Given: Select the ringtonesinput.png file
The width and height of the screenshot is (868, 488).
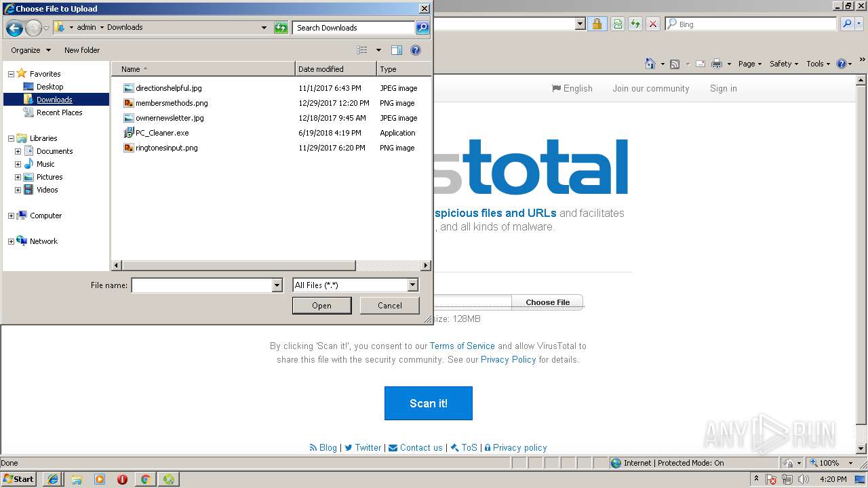Looking at the screenshot, I should coord(166,148).
